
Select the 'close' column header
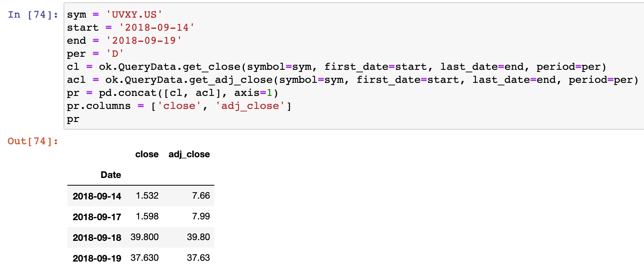click(x=147, y=154)
